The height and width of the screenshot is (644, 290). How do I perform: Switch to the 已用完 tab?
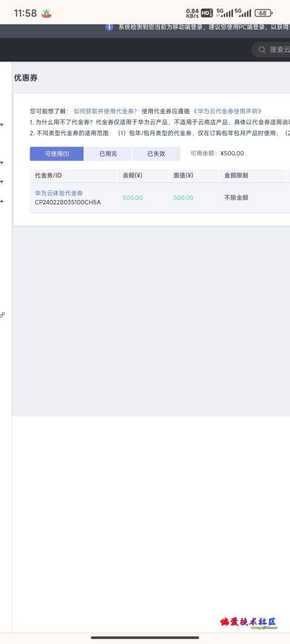pyautogui.click(x=108, y=153)
